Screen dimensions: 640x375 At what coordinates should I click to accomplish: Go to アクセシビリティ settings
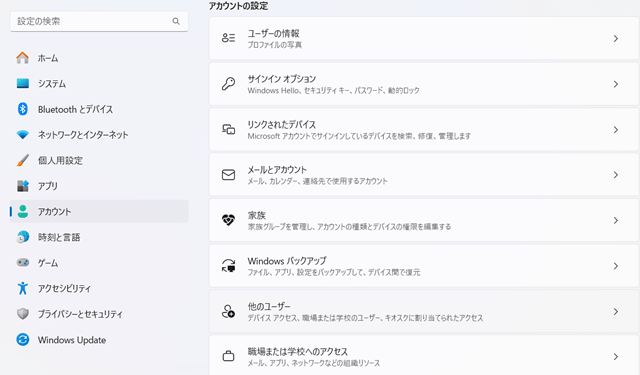click(x=99, y=288)
